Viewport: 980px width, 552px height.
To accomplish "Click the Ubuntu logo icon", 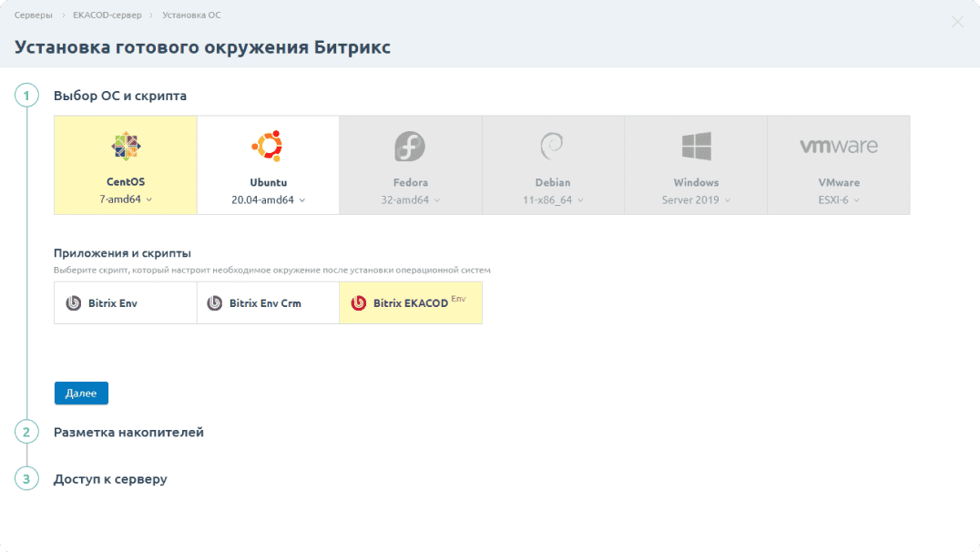I will tap(268, 146).
